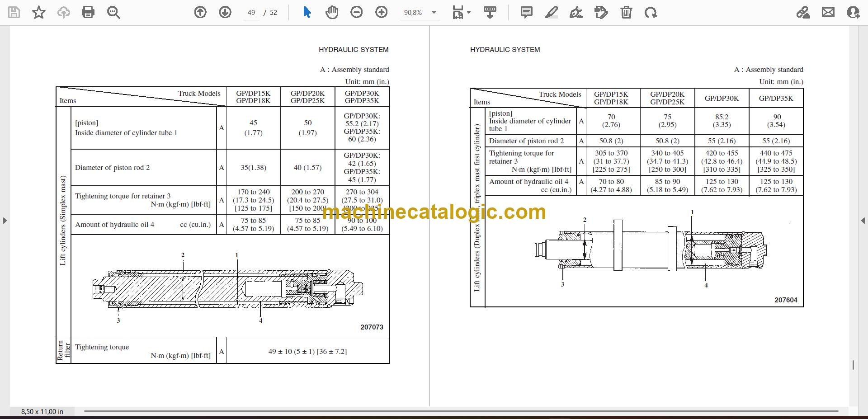The width and height of the screenshot is (868, 419).
Task: Click the '35(1.38)' piston rod cell
Action: tap(254, 168)
